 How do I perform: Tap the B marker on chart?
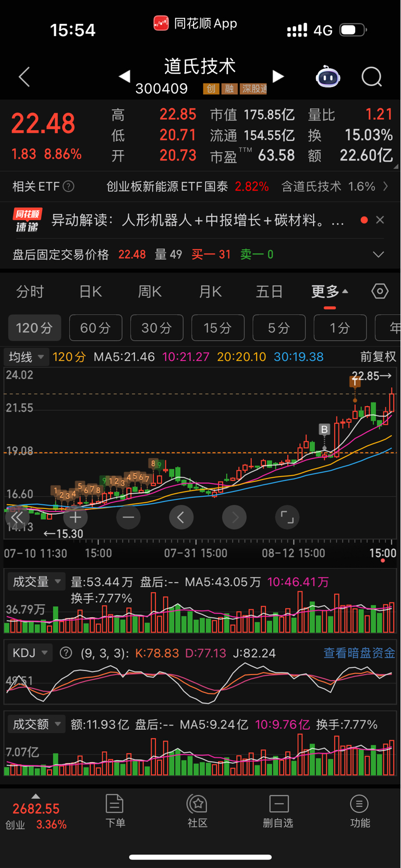tap(324, 430)
